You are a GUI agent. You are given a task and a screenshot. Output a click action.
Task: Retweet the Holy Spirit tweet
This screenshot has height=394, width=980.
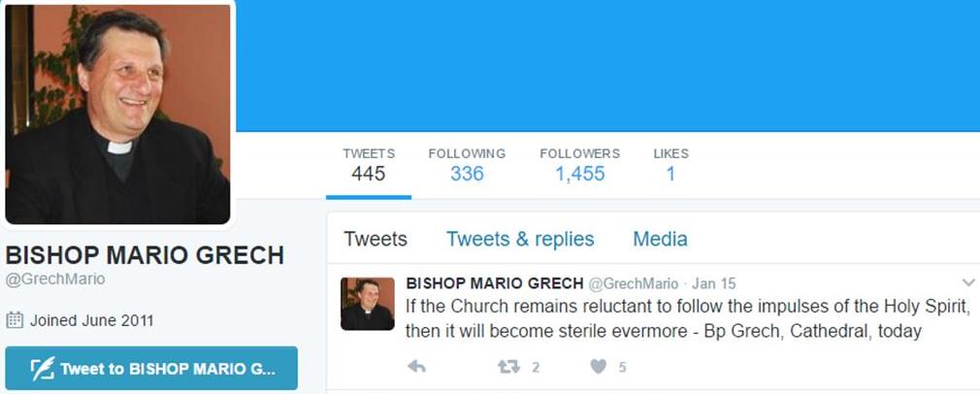509,367
